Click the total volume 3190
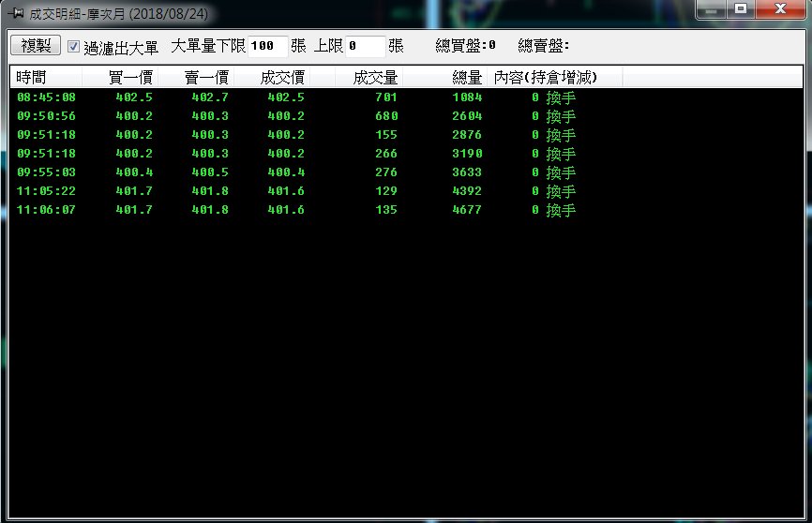812x523 pixels. coord(467,154)
